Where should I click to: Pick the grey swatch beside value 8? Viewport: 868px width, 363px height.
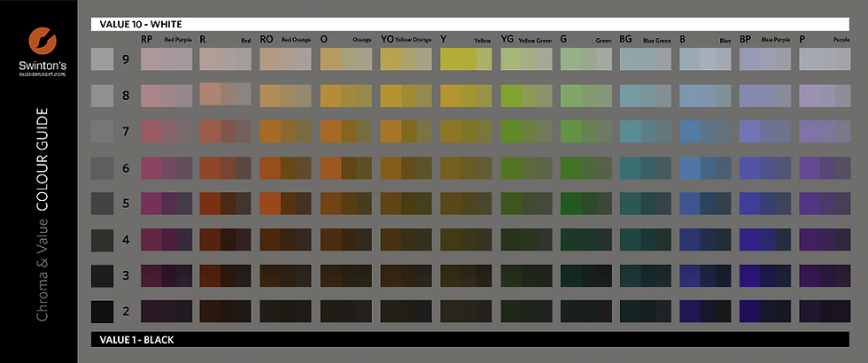102,96
